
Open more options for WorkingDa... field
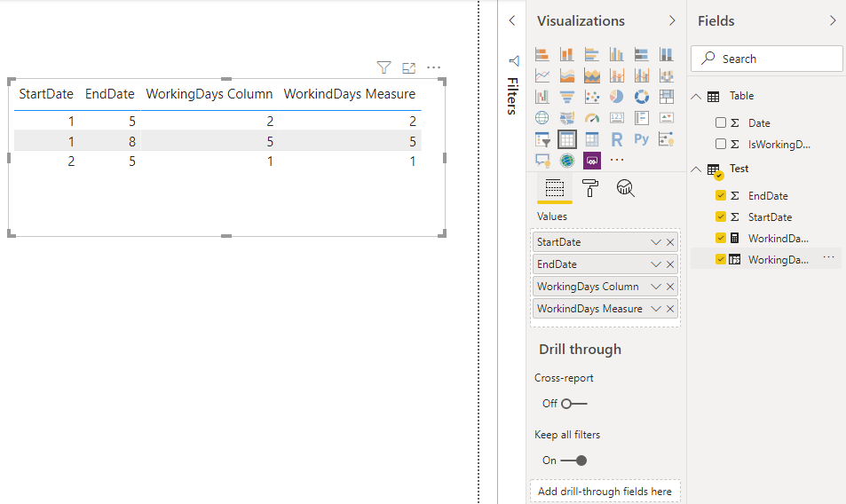pos(829,257)
